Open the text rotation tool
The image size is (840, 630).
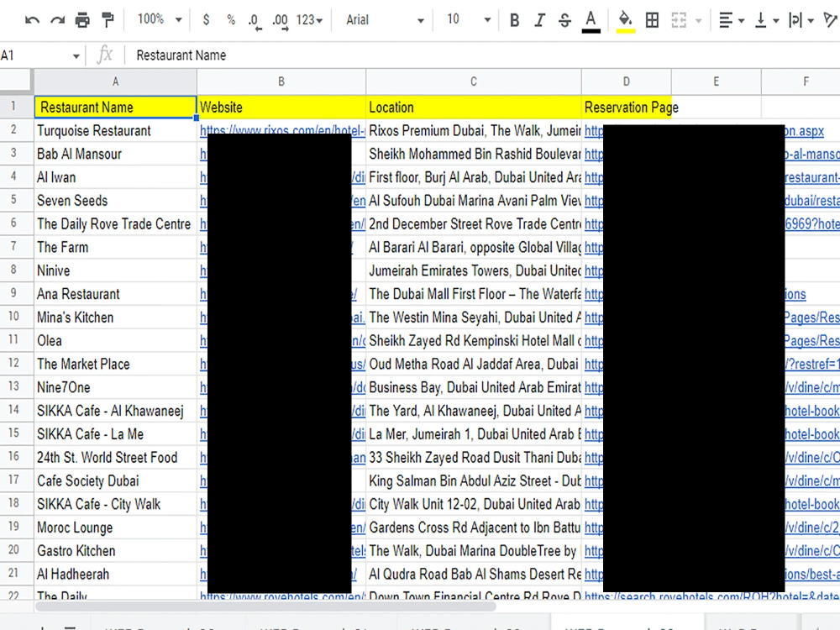pos(831,20)
